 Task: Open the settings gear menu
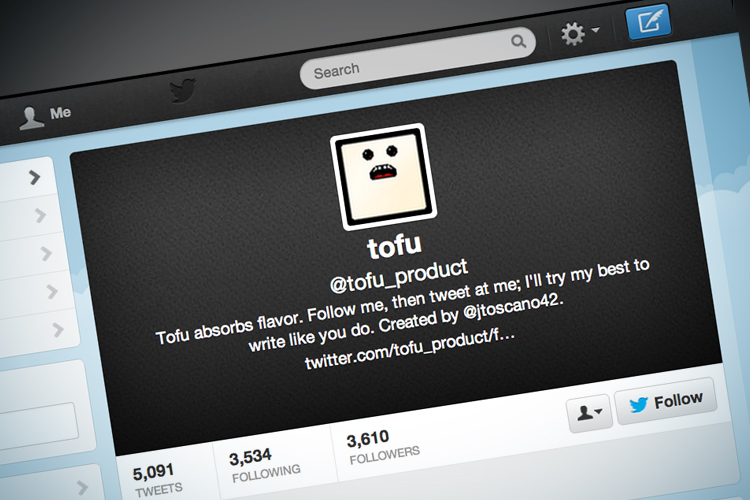579,33
